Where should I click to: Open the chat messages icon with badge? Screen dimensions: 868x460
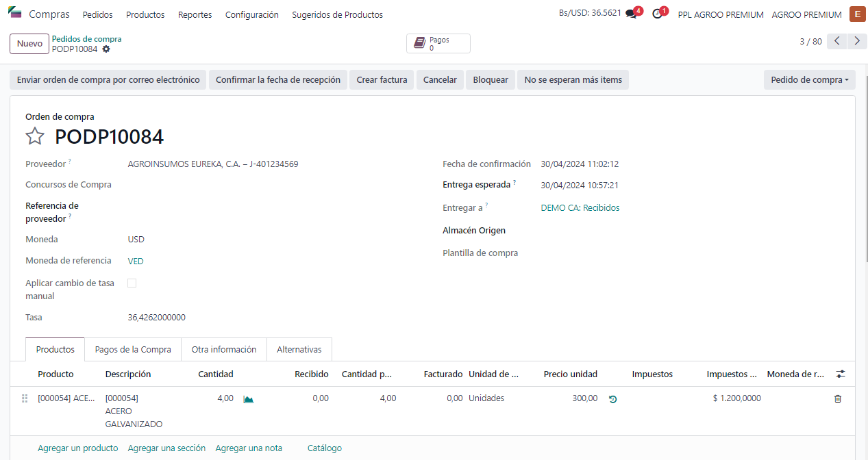pyautogui.click(x=631, y=14)
